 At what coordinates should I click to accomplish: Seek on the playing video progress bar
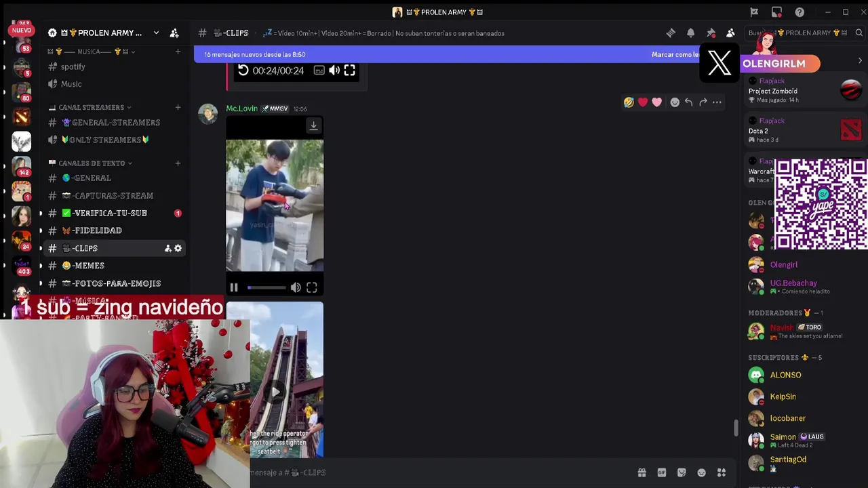[266, 287]
